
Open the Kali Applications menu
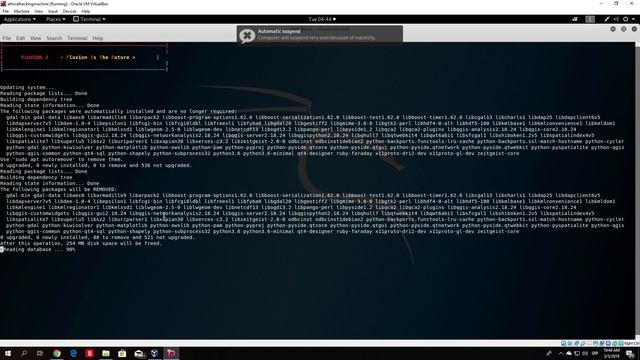coord(20,19)
